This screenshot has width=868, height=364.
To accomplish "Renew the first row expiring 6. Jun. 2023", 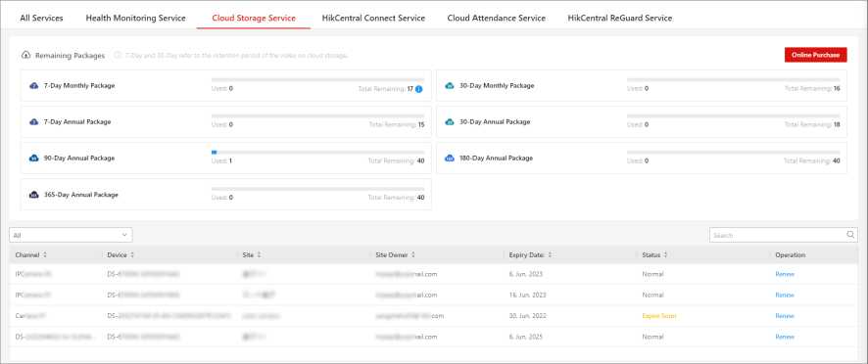I will point(785,274).
